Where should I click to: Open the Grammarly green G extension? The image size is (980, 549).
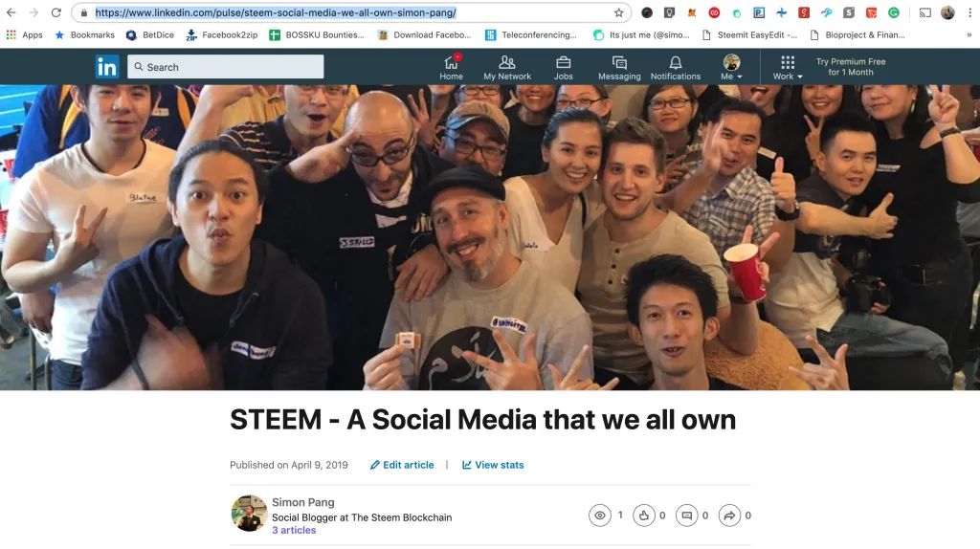(894, 12)
